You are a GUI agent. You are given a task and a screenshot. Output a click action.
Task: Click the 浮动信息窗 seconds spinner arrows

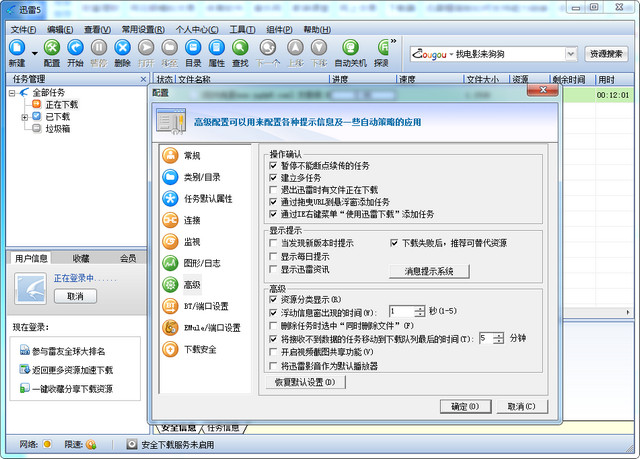[x=420, y=312]
